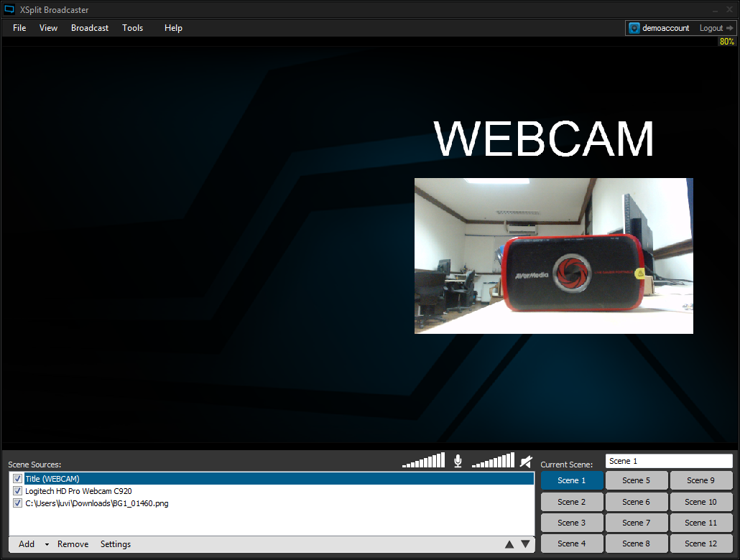The width and height of the screenshot is (740, 560).
Task: Disable the Logitech HD Pro Webcam C920 source
Action: [x=17, y=490]
